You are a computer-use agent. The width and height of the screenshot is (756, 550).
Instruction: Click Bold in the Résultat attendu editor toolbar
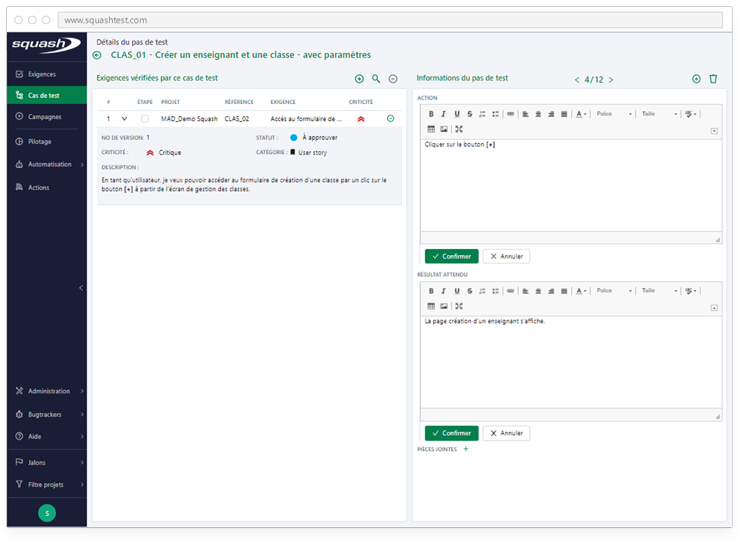click(x=431, y=291)
